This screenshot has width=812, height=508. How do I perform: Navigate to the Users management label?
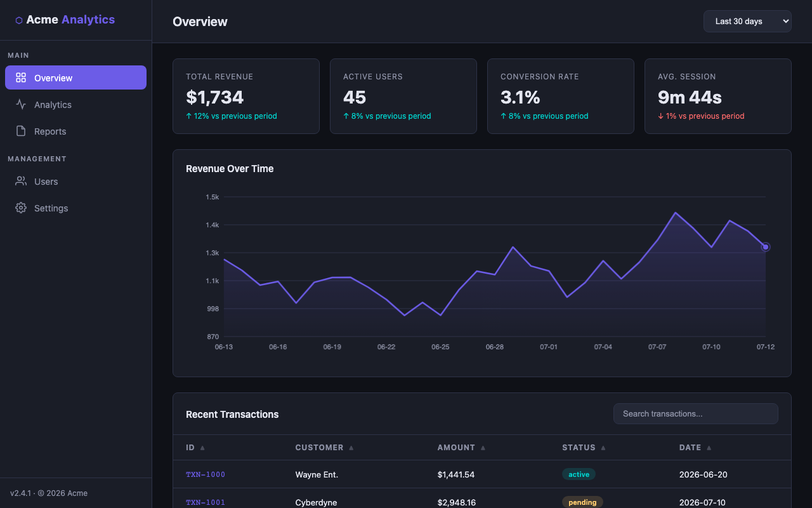click(46, 182)
